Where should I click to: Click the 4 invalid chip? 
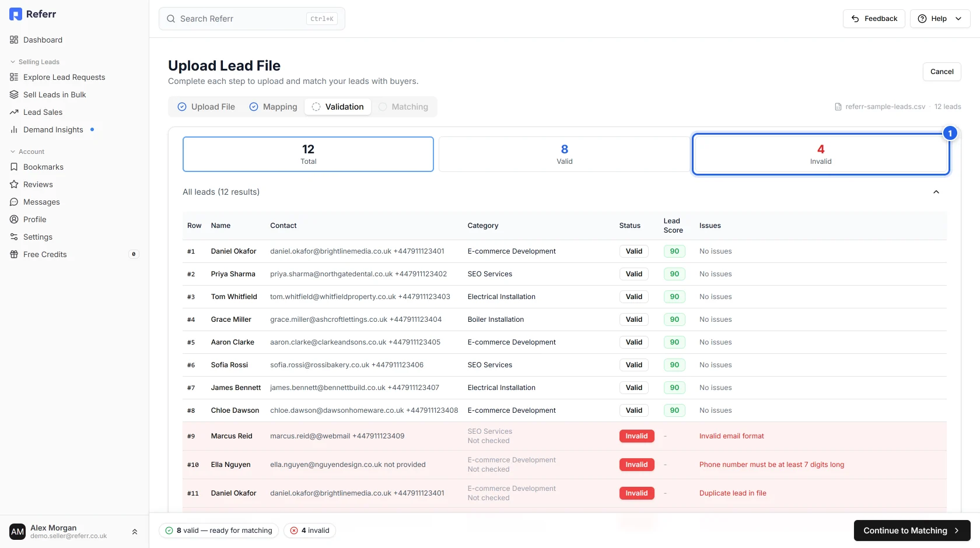point(310,531)
